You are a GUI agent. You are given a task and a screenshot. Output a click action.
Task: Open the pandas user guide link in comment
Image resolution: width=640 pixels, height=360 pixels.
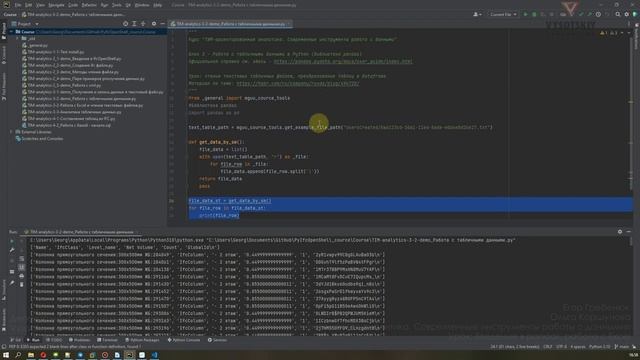[343, 61]
